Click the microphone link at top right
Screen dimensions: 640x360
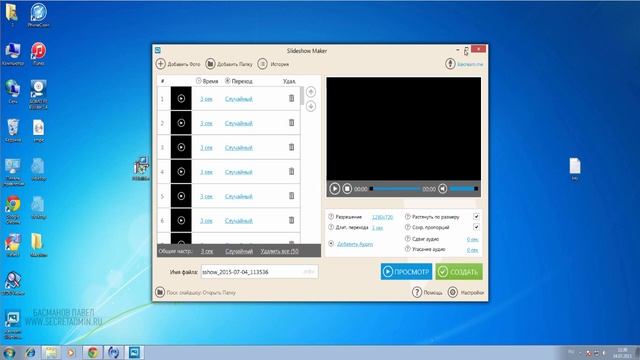point(464,64)
